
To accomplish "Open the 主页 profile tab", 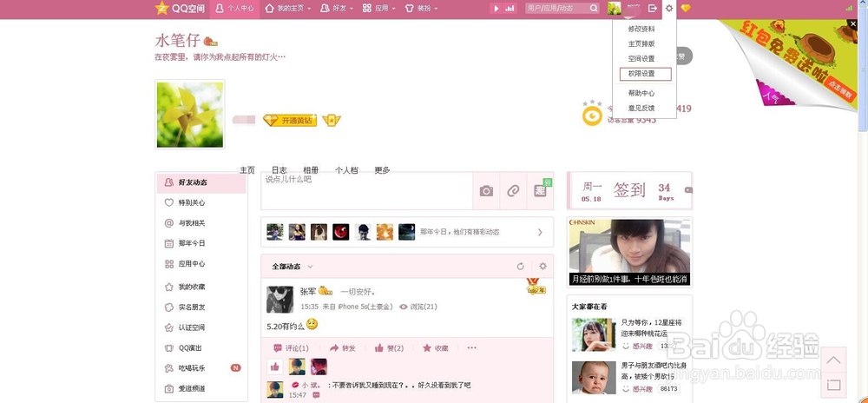I will point(247,170).
